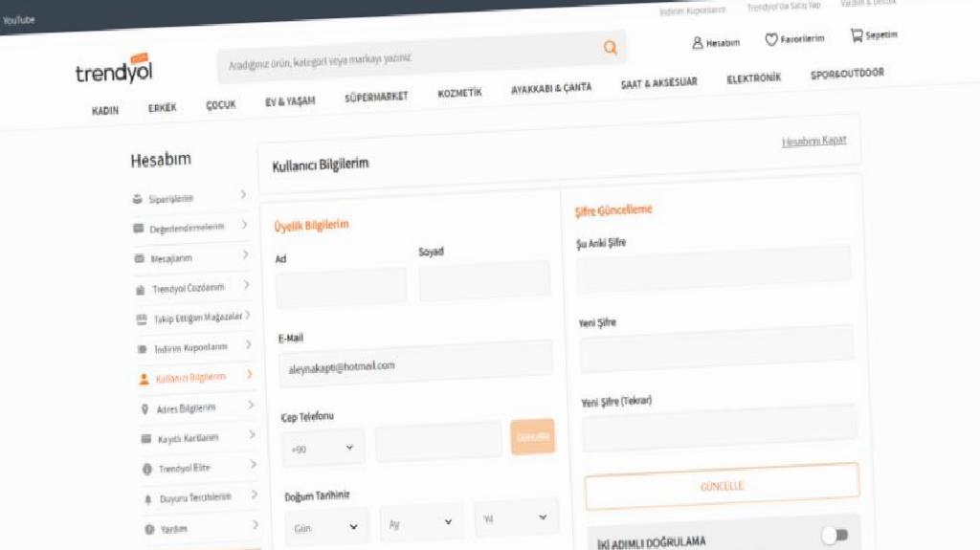Open the ELEKTRONİK category menu
Viewport: 980px width, 550px height.
point(754,78)
